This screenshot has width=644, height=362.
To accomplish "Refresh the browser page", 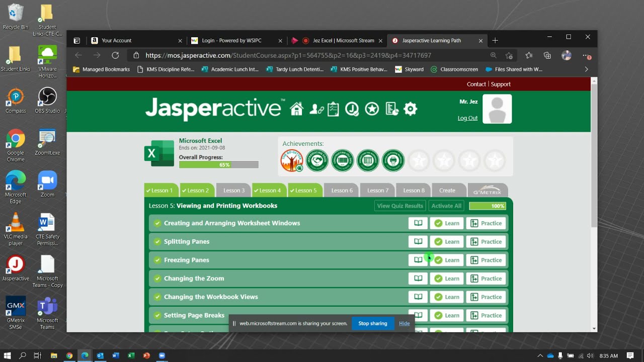I will coord(115,55).
